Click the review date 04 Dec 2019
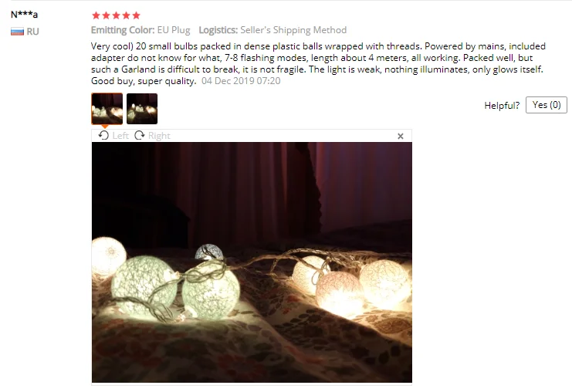572x392 pixels. 241,81
